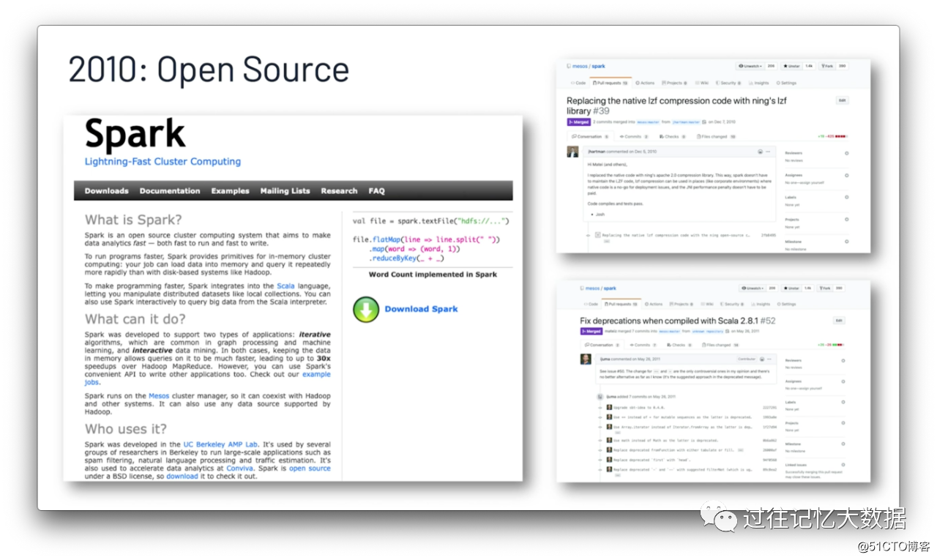Image resolution: width=937 pixels, height=560 pixels.
Task: Switch to Actions tab on the #39 page
Action: 645,83
